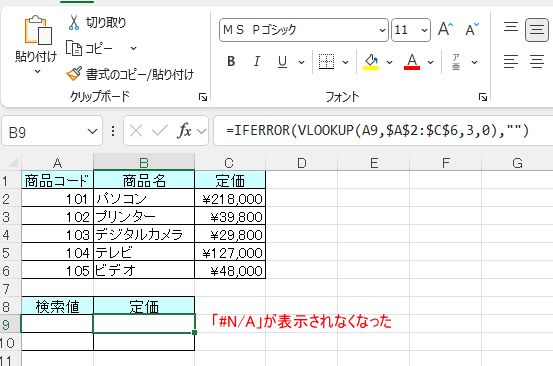
Task: Select column F header
Action: [445, 163]
